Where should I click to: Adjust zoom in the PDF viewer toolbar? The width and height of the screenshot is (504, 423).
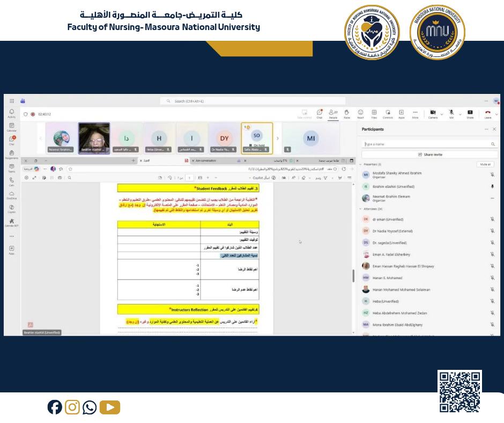pyautogui.click(x=209, y=177)
